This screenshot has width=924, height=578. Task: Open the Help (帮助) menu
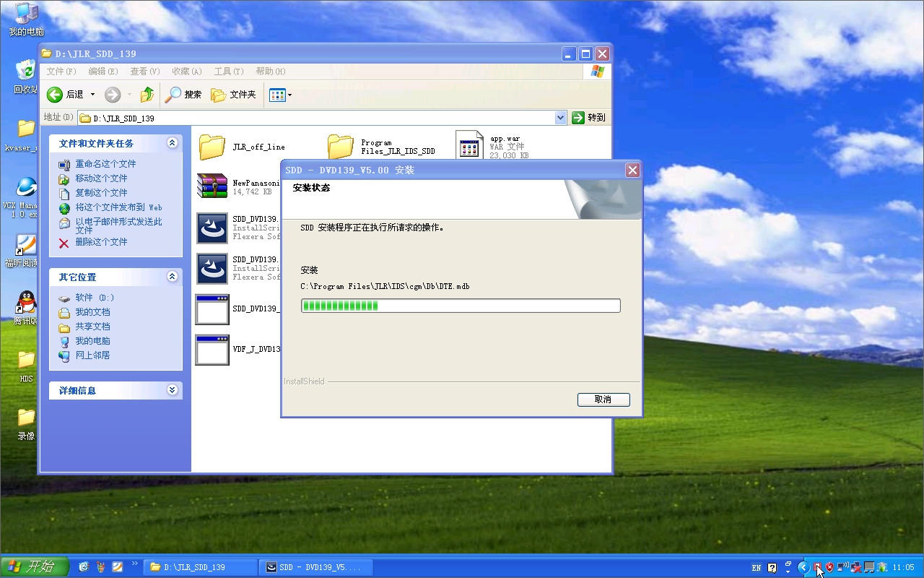coord(271,72)
